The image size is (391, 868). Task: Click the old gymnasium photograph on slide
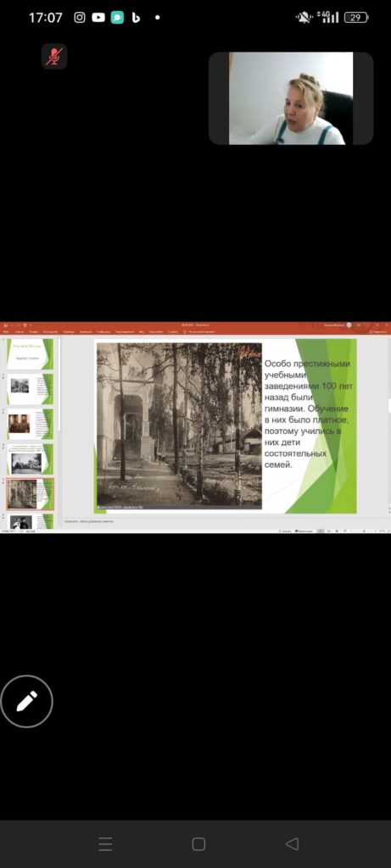click(179, 426)
